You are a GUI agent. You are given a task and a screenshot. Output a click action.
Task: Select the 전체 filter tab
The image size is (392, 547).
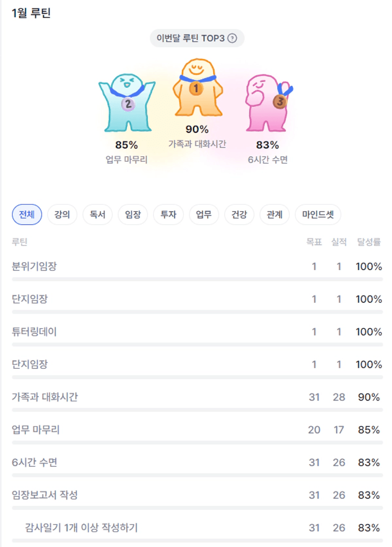point(27,215)
